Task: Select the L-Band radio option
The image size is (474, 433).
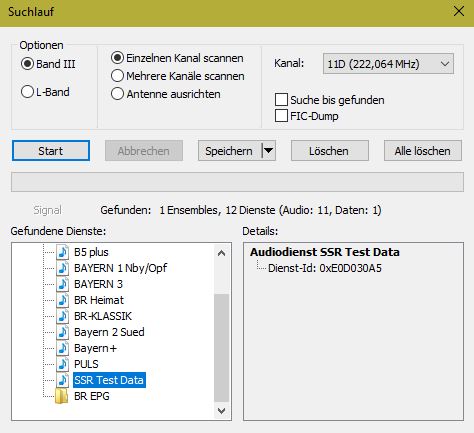Action: pos(27,92)
